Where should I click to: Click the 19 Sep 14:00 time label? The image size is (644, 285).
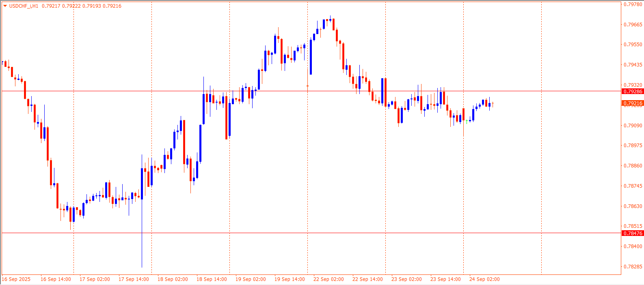tap(290, 279)
